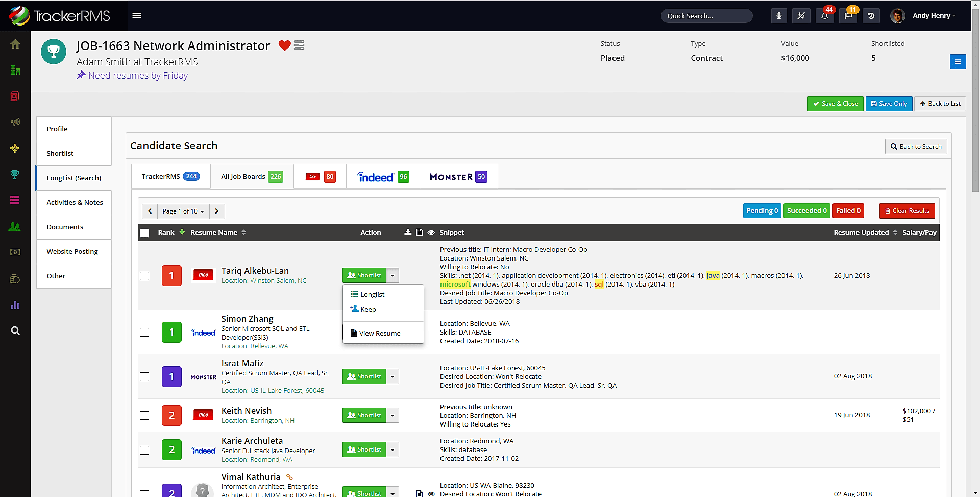Select the Keith Nevish row checkbox

point(144,415)
